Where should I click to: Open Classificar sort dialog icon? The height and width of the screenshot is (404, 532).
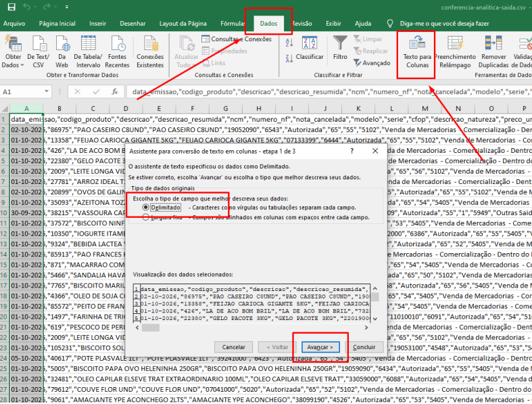[310, 48]
